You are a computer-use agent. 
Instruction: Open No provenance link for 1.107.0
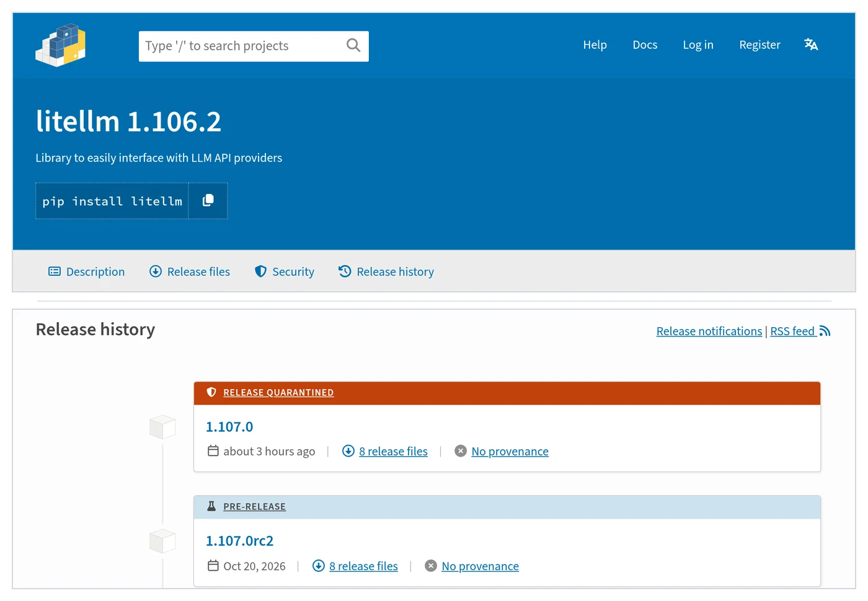(510, 451)
